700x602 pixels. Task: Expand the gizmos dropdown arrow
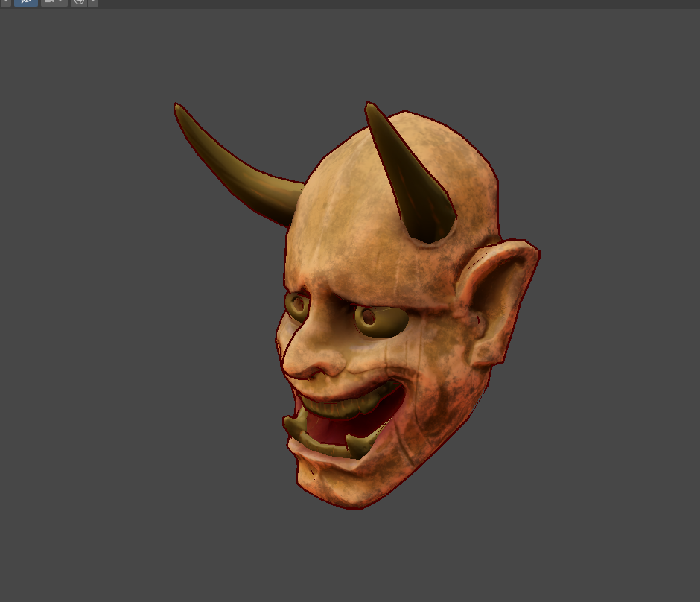coord(92,2)
